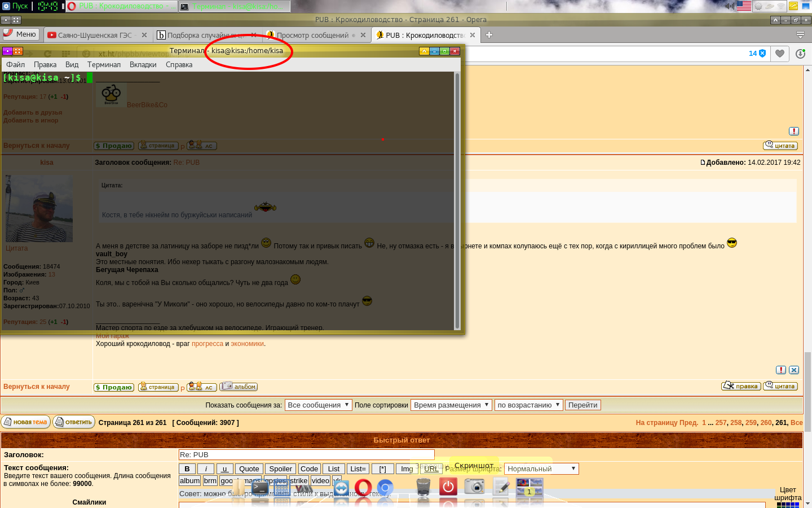
Task: Expand the 'Время размещения' sort dropdown
Action: click(x=451, y=405)
